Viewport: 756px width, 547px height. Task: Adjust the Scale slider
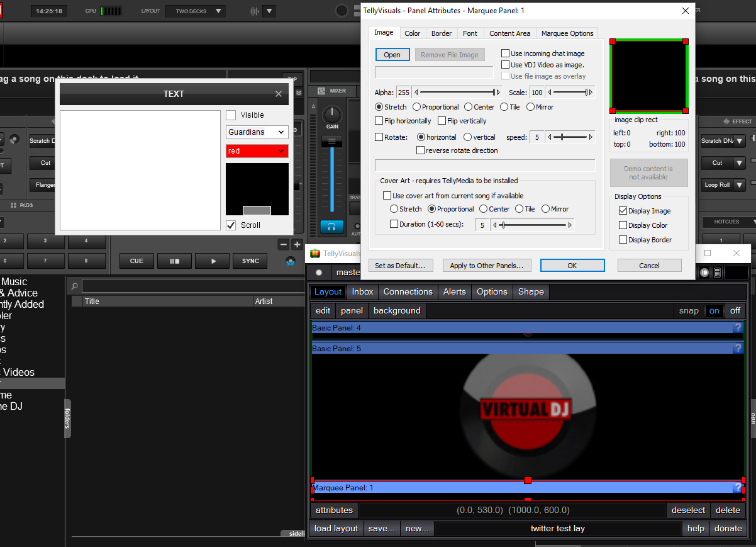coord(570,93)
